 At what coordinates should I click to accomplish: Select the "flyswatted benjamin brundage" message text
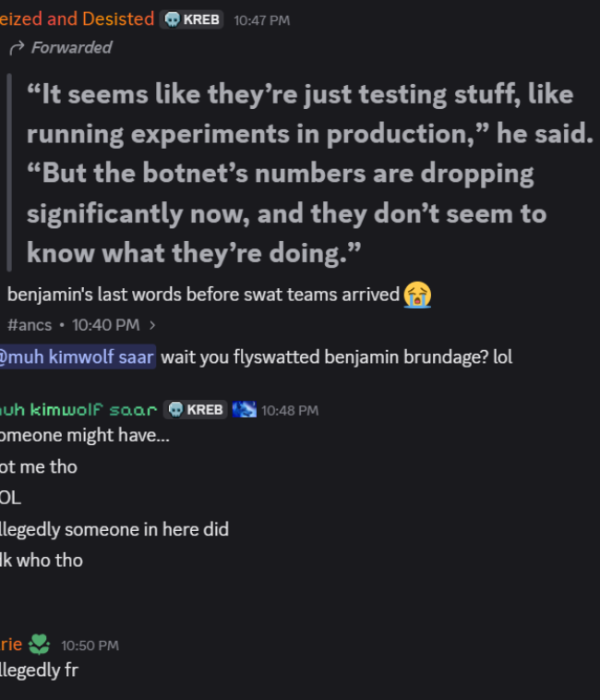336,356
